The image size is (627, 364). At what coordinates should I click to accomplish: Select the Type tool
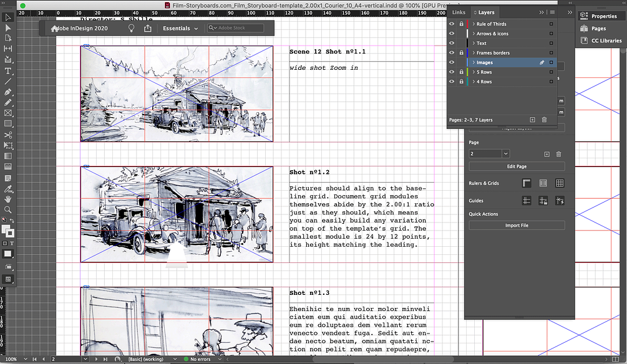[8, 71]
